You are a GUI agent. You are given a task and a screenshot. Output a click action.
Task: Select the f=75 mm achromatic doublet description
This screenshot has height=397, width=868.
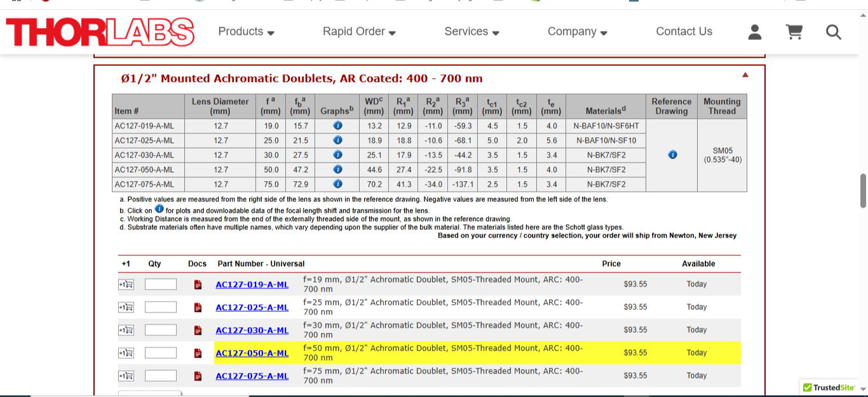(x=443, y=376)
